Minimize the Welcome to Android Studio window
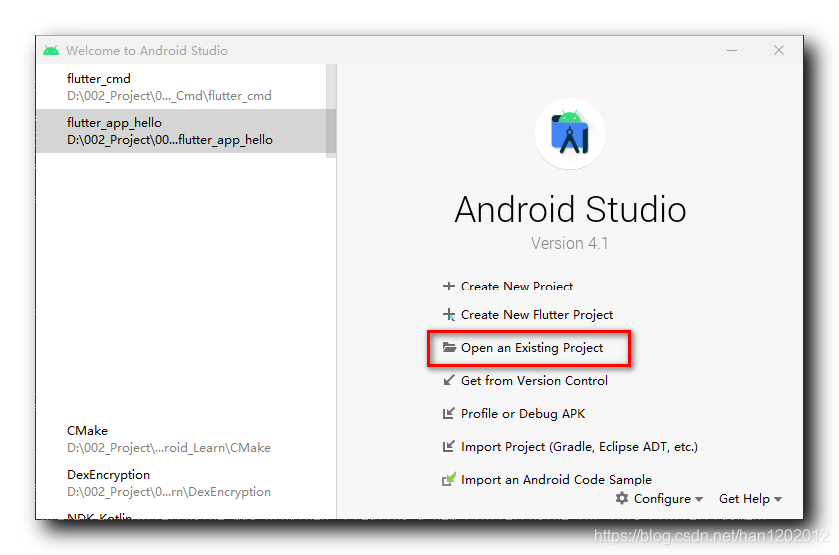 click(732, 50)
